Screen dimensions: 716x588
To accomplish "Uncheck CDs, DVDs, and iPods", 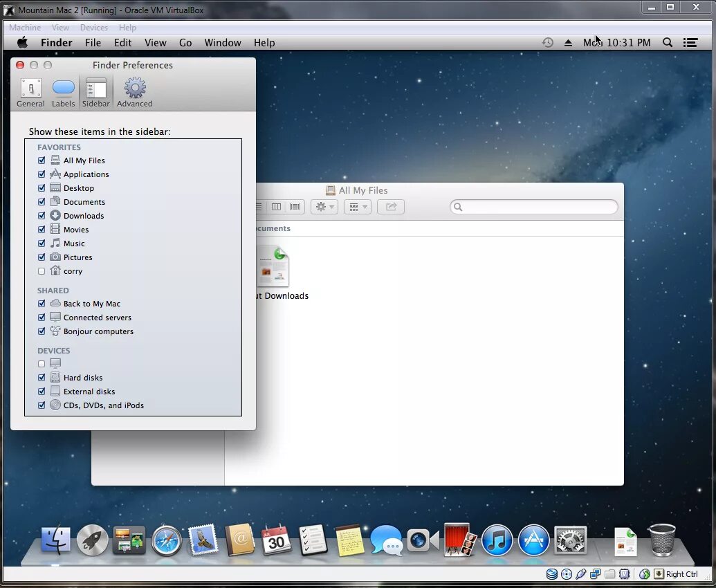I will pos(42,405).
